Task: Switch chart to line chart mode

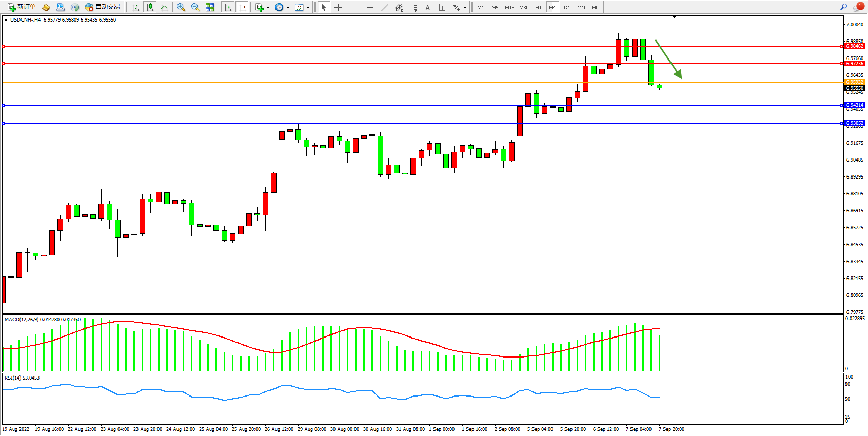Action: (164, 7)
